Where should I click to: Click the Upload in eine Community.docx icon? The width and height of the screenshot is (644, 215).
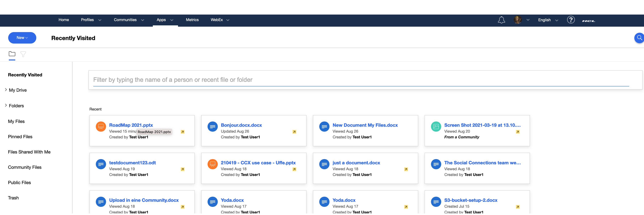pos(101,202)
